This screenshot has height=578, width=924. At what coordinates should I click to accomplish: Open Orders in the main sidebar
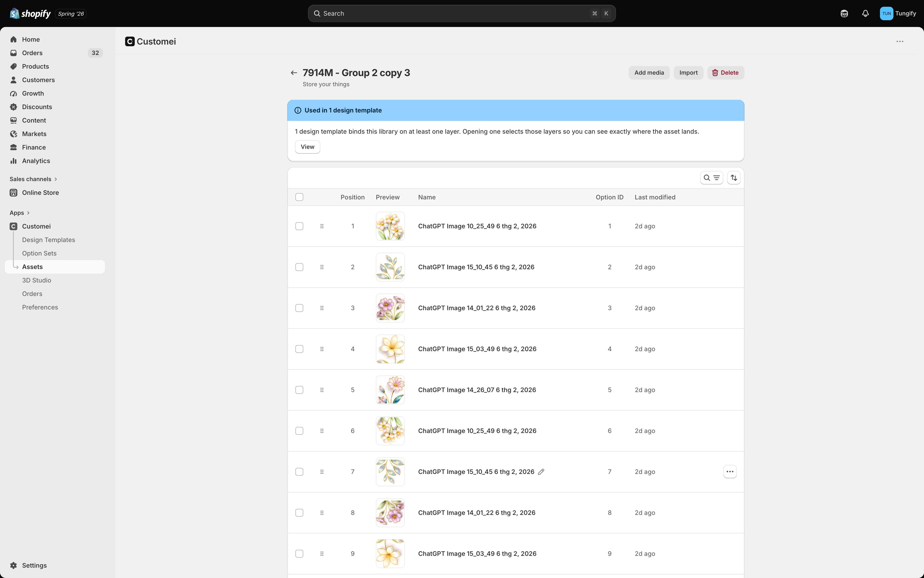pyautogui.click(x=55, y=53)
